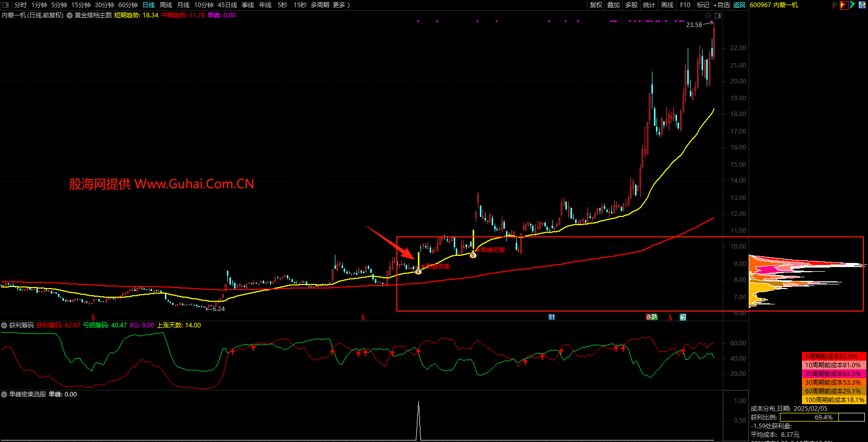The width and height of the screenshot is (868, 442).
Task: Click the 统计 statistics button
Action: (649, 5)
